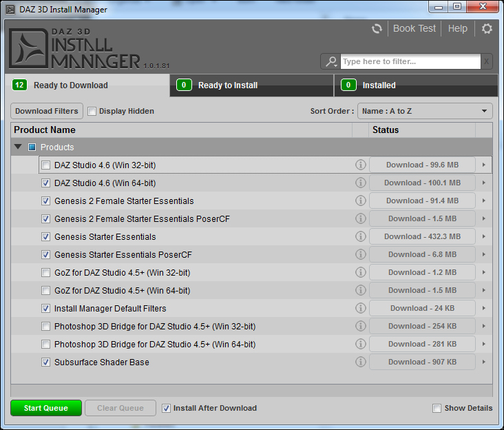Viewport: 504px width, 430px height.
Task: Open info for Subsurface Shader Base
Action: click(360, 362)
